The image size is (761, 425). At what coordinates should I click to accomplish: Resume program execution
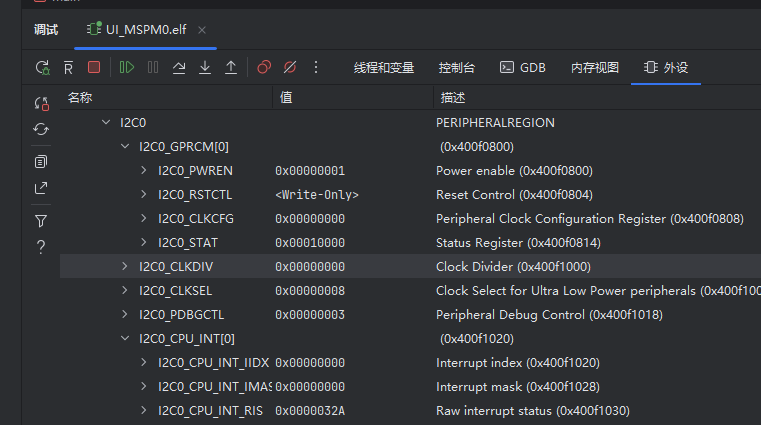127,67
